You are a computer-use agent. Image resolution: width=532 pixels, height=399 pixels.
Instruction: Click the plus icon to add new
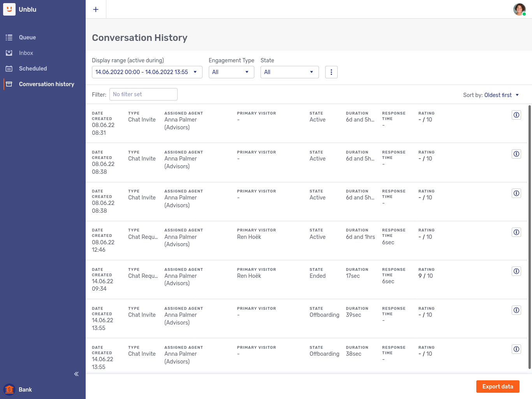tap(96, 9)
